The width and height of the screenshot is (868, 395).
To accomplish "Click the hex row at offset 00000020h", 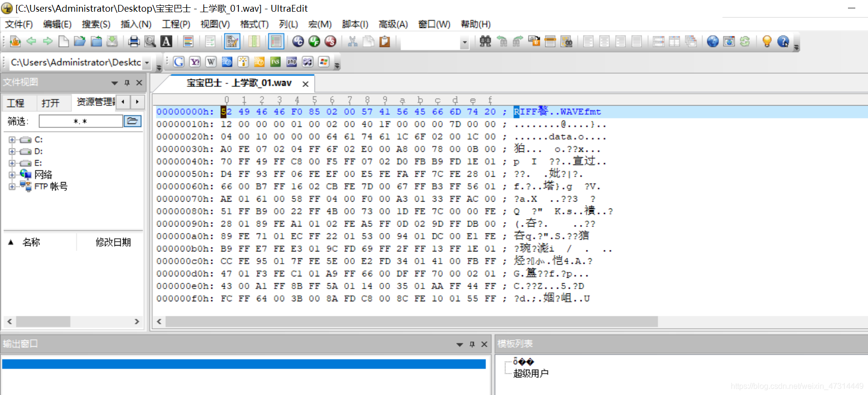I will (381, 137).
